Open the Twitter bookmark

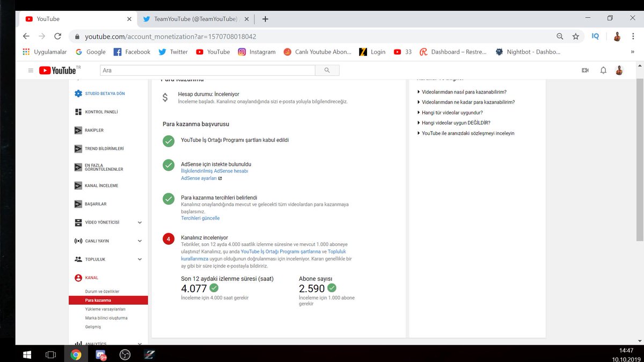[173, 52]
